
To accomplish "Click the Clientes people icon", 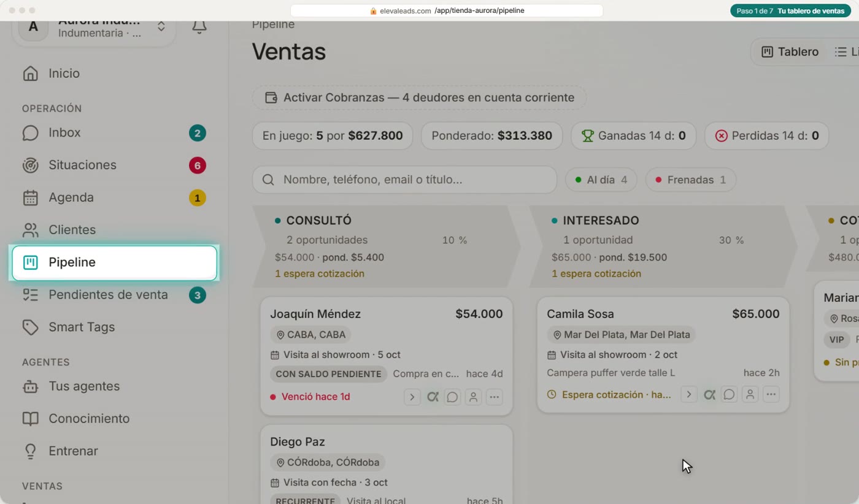I will (30, 230).
